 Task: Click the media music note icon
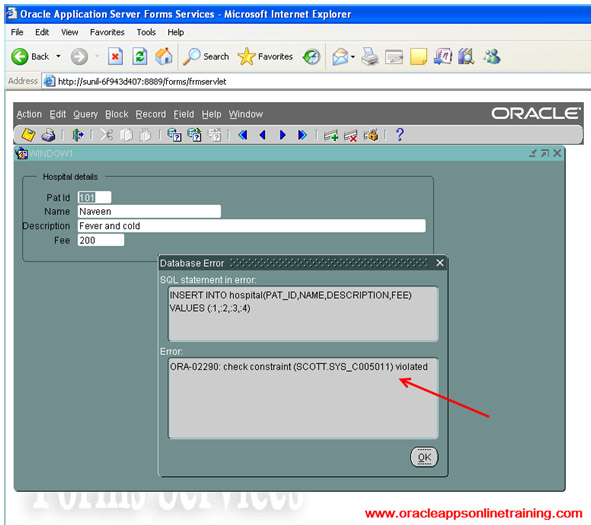pyautogui.click(x=442, y=57)
